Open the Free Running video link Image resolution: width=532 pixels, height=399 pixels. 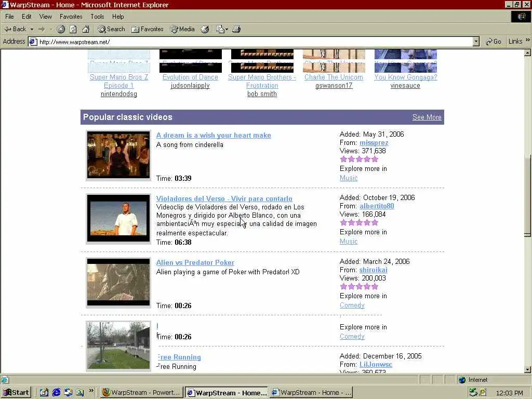[x=179, y=357]
